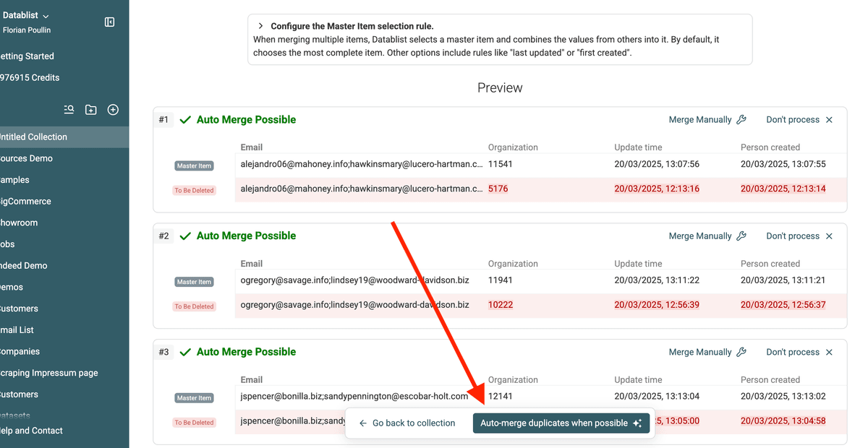Click person created 20/03/2025, 12:13:14
868x448 pixels.
pos(783,189)
